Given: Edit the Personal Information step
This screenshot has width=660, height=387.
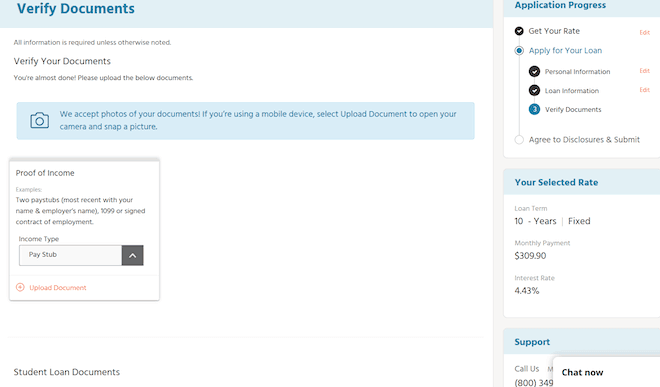Looking at the screenshot, I should (x=644, y=71).
